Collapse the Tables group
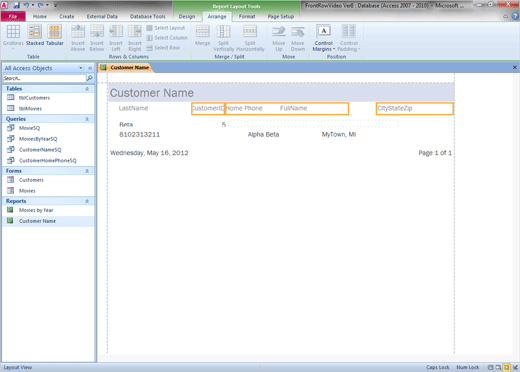 pyautogui.click(x=87, y=89)
